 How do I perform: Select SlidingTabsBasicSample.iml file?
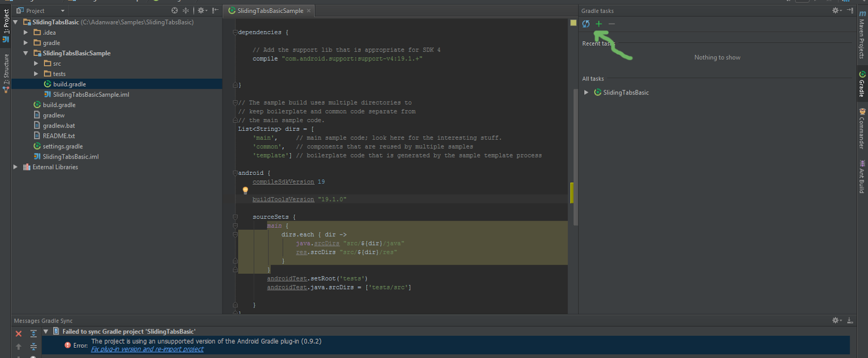tap(91, 95)
